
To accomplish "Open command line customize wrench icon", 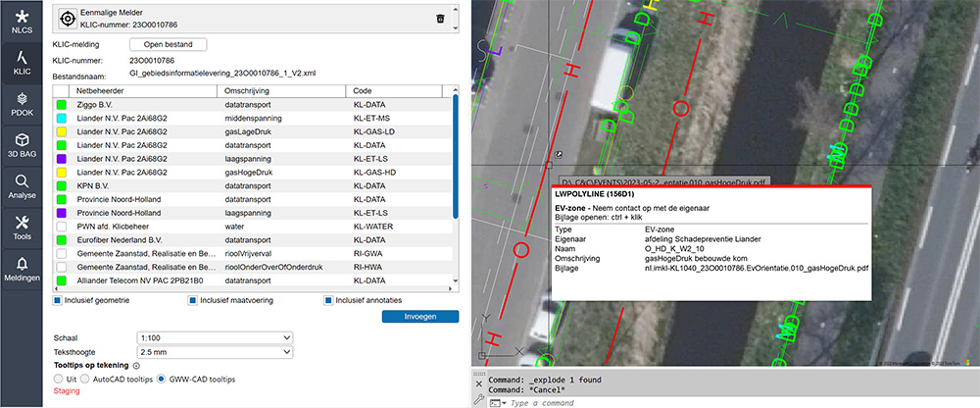I will (x=479, y=398).
